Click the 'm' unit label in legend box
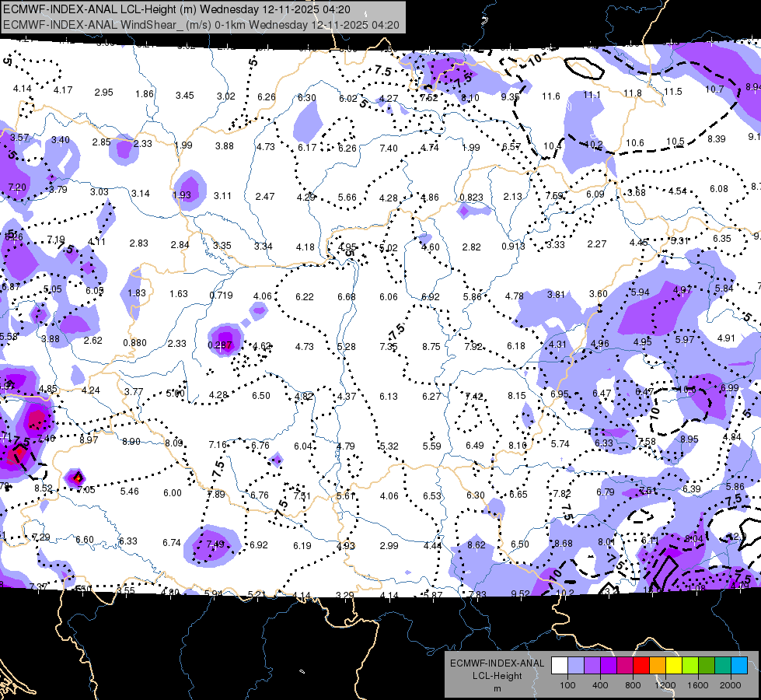This screenshot has width=761, height=700. click(497, 688)
